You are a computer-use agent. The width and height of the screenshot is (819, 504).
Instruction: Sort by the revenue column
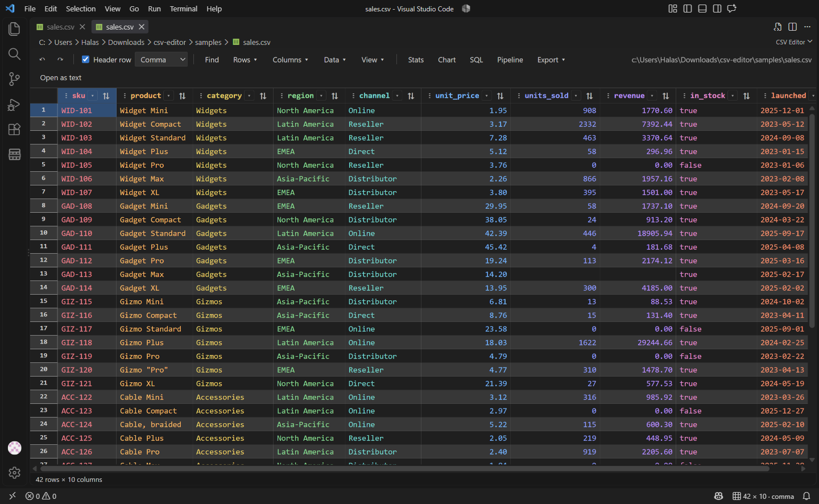click(665, 96)
